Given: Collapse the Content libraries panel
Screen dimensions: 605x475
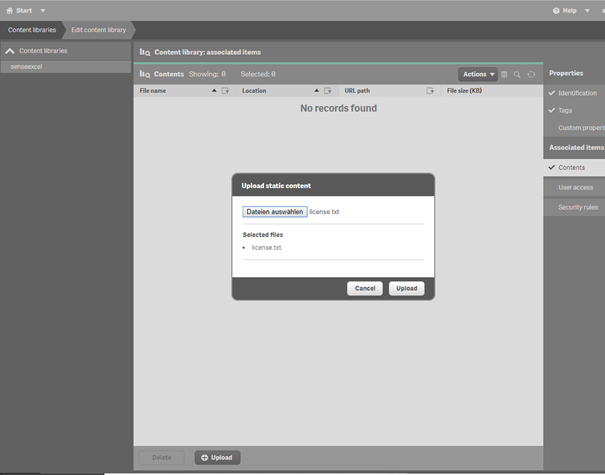Looking at the screenshot, I should point(10,50).
